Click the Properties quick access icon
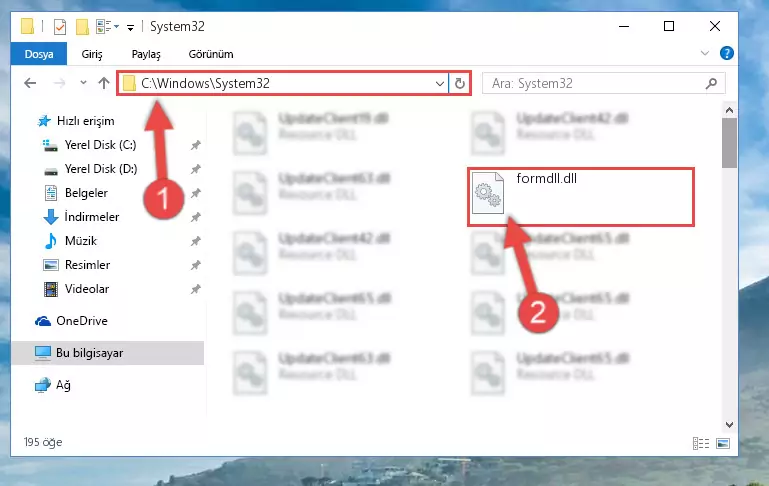 (60, 26)
